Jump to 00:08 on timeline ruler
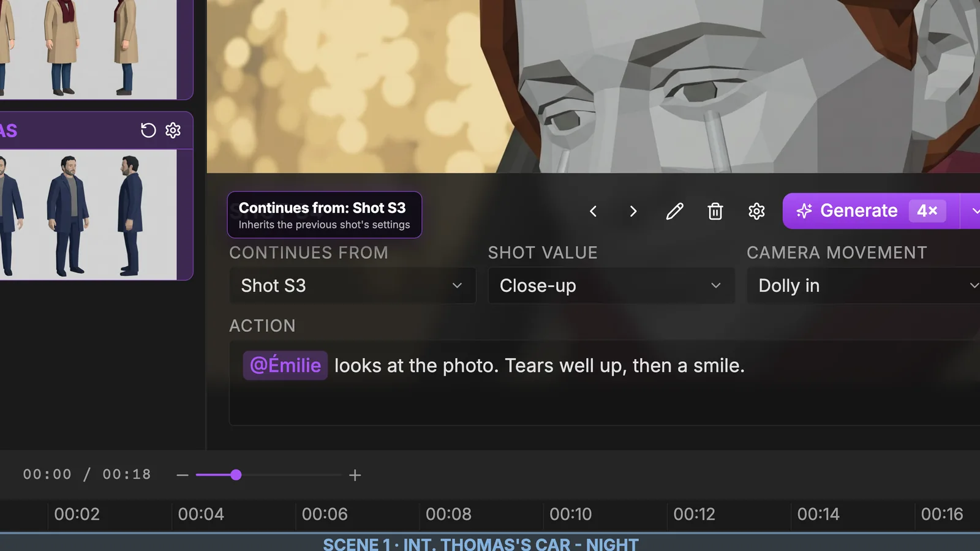This screenshot has width=980, height=551. pyautogui.click(x=448, y=514)
